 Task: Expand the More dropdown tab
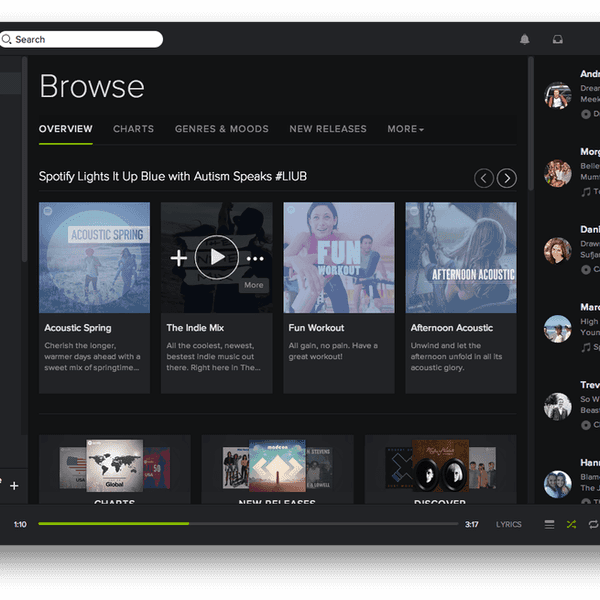click(406, 129)
